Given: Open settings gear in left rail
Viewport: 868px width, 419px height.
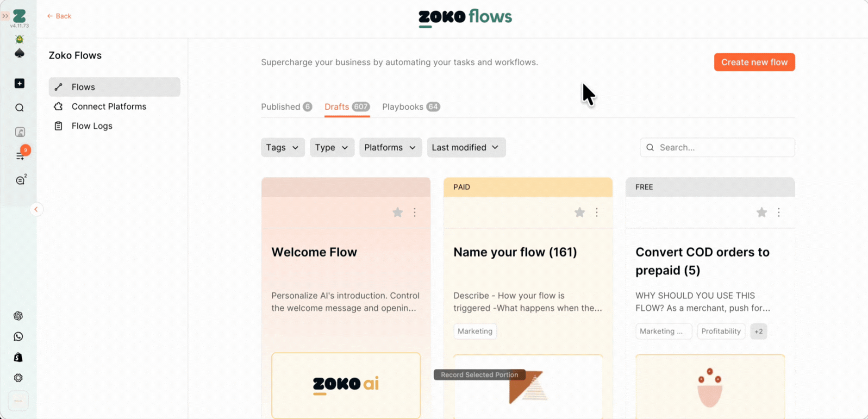Looking at the screenshot, I should [x=19, y=378].
